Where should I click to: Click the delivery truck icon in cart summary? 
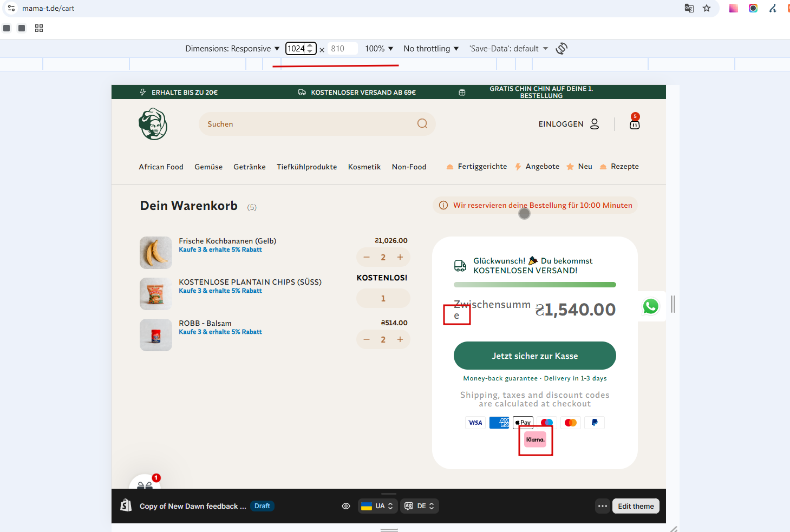(x=460, y=266)
